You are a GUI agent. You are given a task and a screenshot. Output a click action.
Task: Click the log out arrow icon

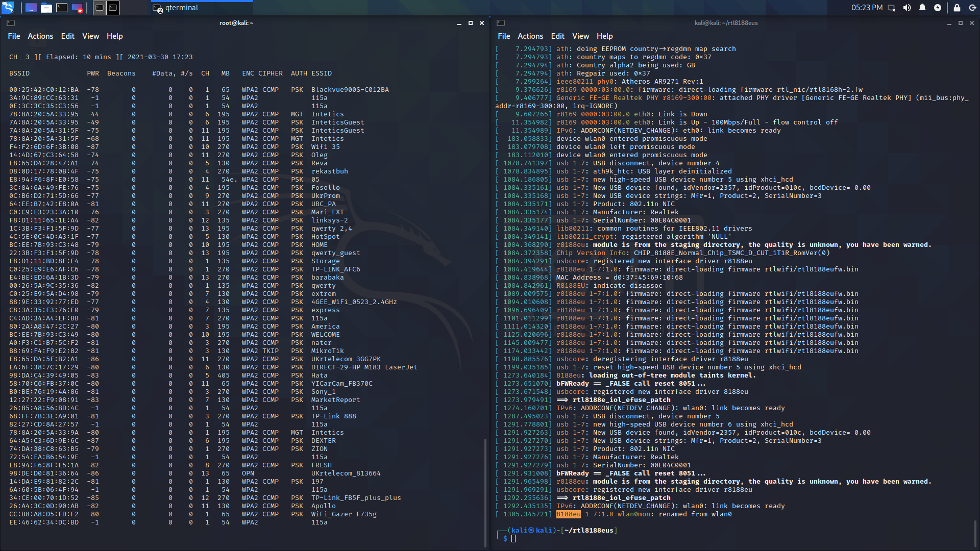point(972,8)
